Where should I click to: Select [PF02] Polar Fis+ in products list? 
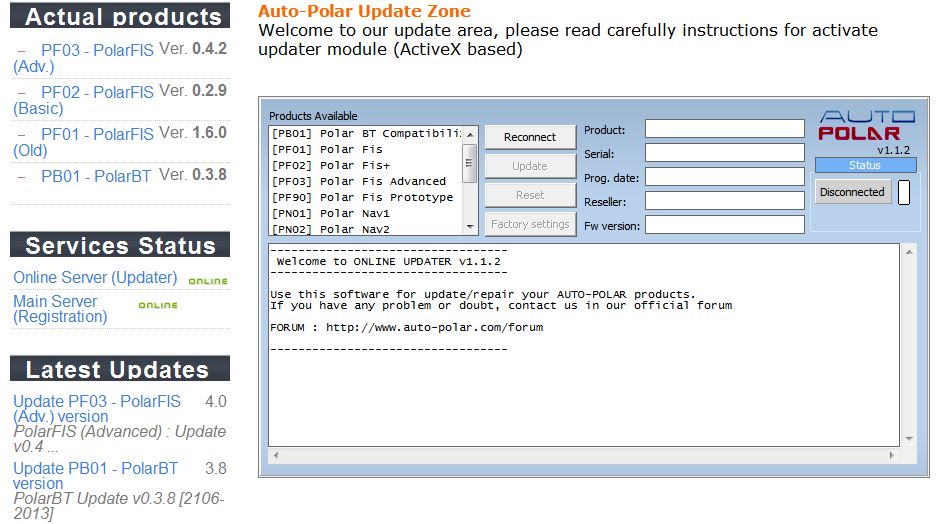(x=366, y=165)
